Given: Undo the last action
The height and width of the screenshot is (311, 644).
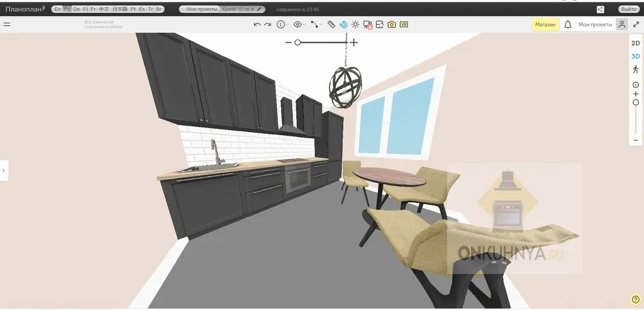Looking at the screenshot, I should point(257,25).
